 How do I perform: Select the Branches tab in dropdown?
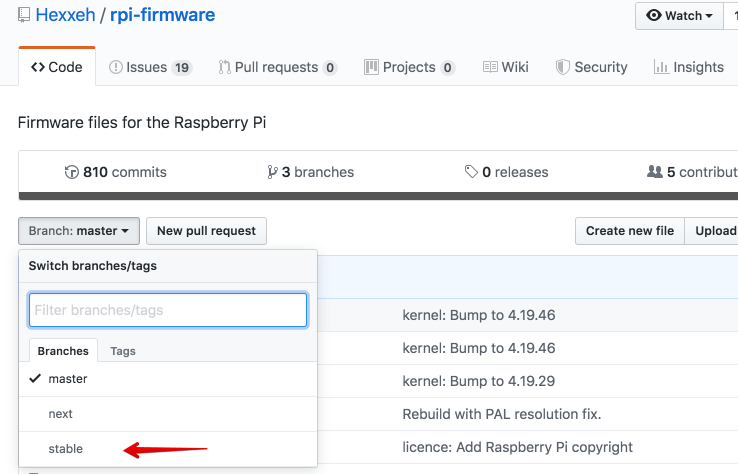click(x=63, y=351)
